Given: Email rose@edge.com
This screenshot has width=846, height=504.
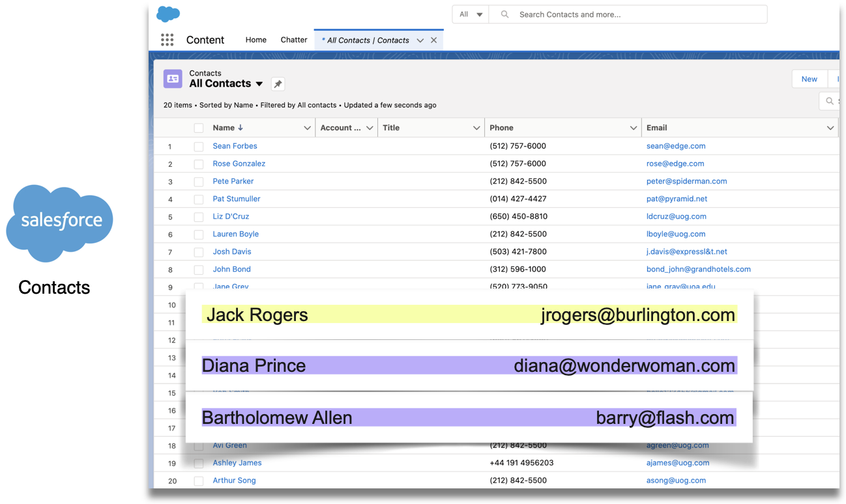Looking at the screenshot, I should pyautogui.click(x=675, y=163).
